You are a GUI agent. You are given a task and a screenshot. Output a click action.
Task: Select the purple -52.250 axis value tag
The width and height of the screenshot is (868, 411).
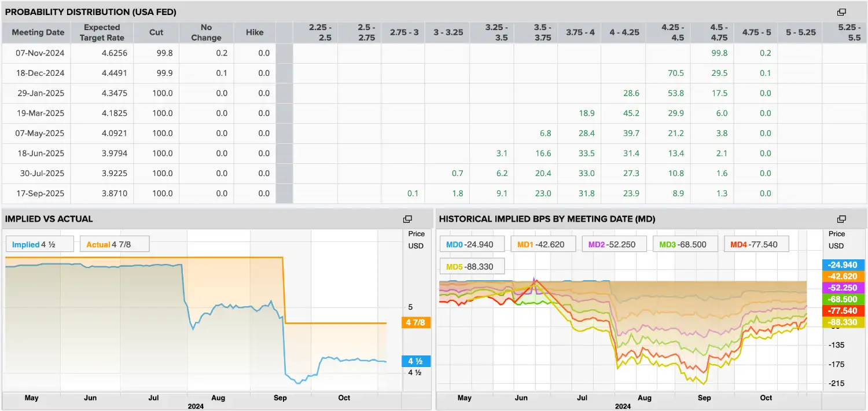844,288
